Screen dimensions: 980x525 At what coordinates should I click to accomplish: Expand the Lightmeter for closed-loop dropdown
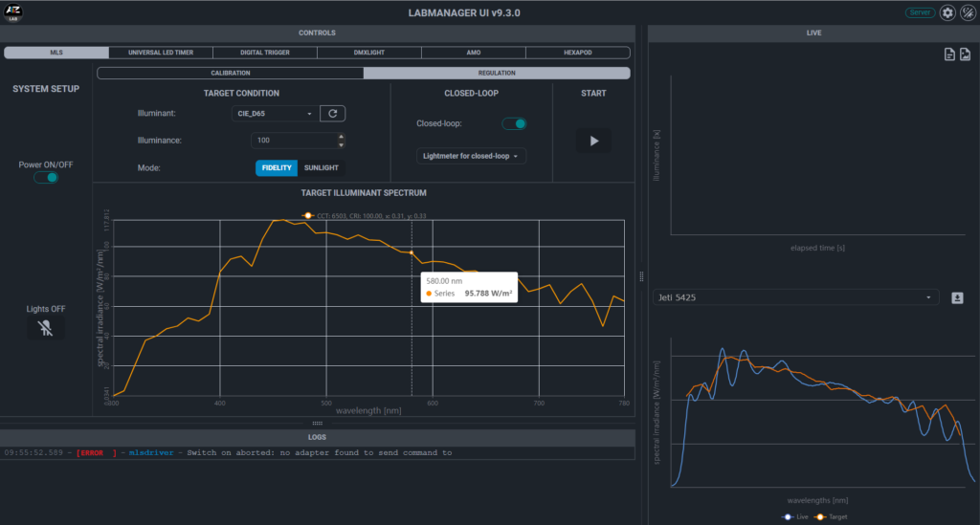click(x=474, y=156)
